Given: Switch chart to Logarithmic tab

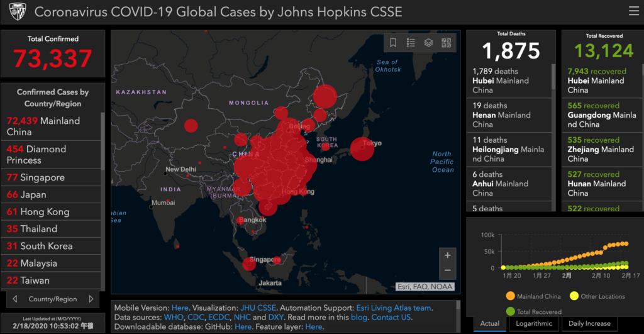Looking at the screenshot, I should (x=534, y=324).
